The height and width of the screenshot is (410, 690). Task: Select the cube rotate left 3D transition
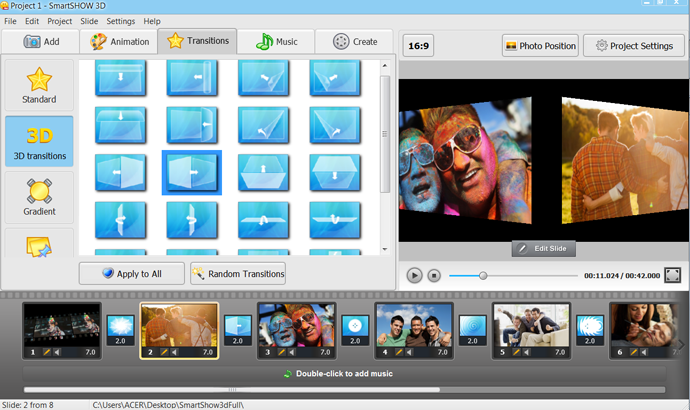click(x=120, y=172)
